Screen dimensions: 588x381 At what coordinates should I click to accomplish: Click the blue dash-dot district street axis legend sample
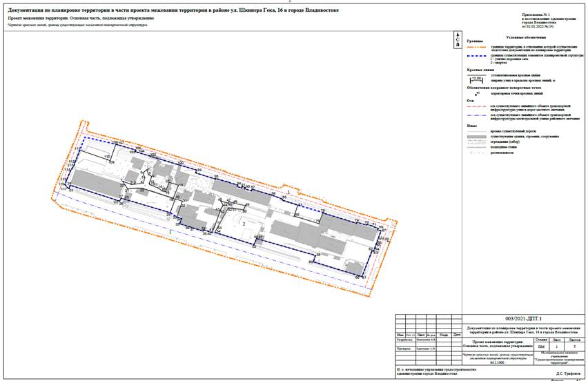click(x=476, y=115)
